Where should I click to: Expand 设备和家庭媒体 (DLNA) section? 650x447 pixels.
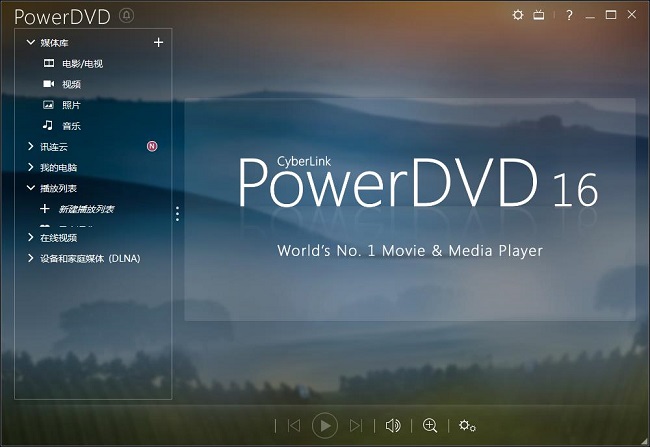30,258
